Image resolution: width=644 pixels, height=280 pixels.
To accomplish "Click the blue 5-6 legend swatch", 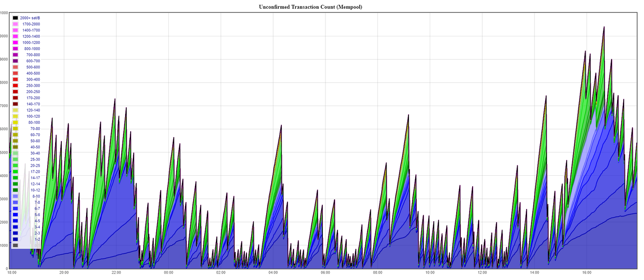I will 15,215.
